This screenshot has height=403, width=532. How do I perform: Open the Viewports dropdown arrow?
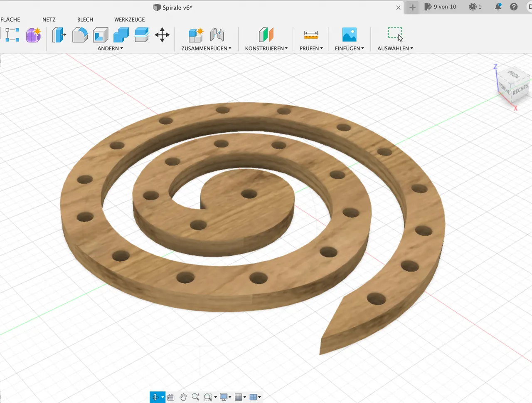click(x=259, y=397)
